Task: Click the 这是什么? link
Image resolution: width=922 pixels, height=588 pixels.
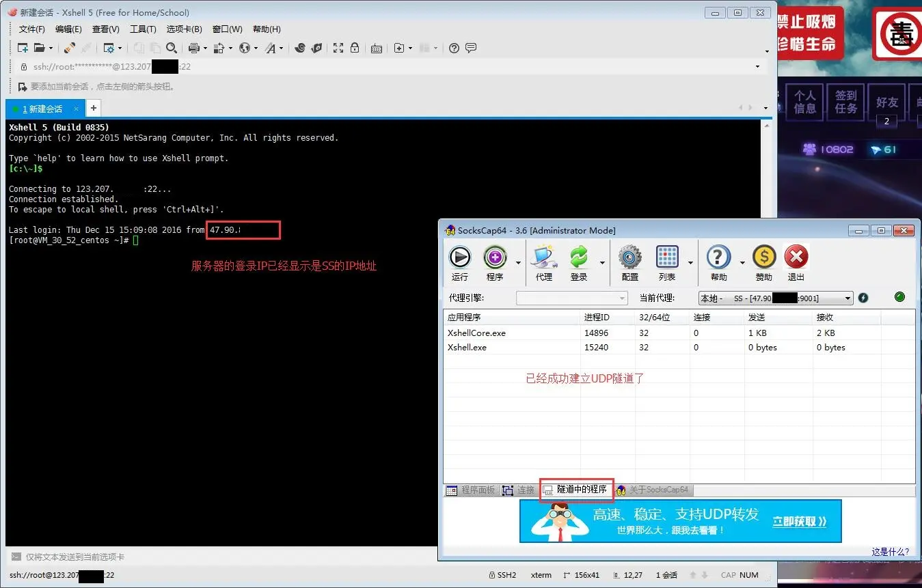Action: point(891,552)
